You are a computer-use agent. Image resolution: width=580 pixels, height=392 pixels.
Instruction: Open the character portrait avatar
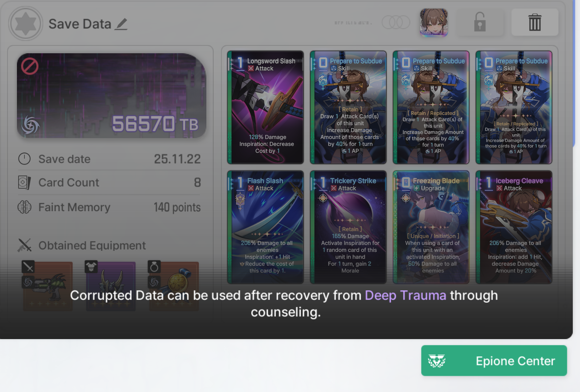coord(434,22)
